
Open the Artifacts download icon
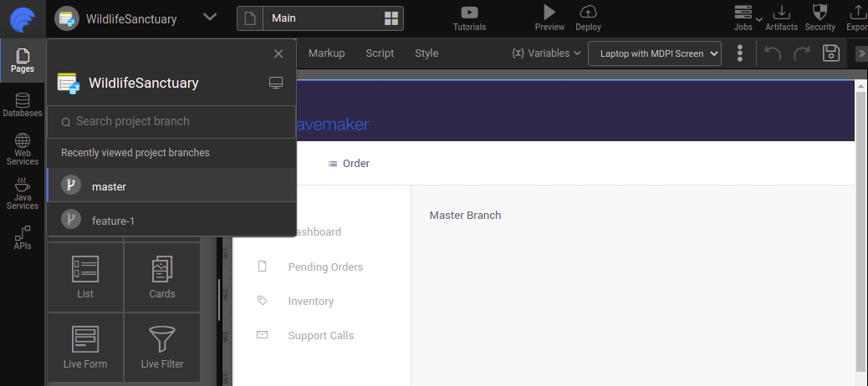click(x=781, y=13)
